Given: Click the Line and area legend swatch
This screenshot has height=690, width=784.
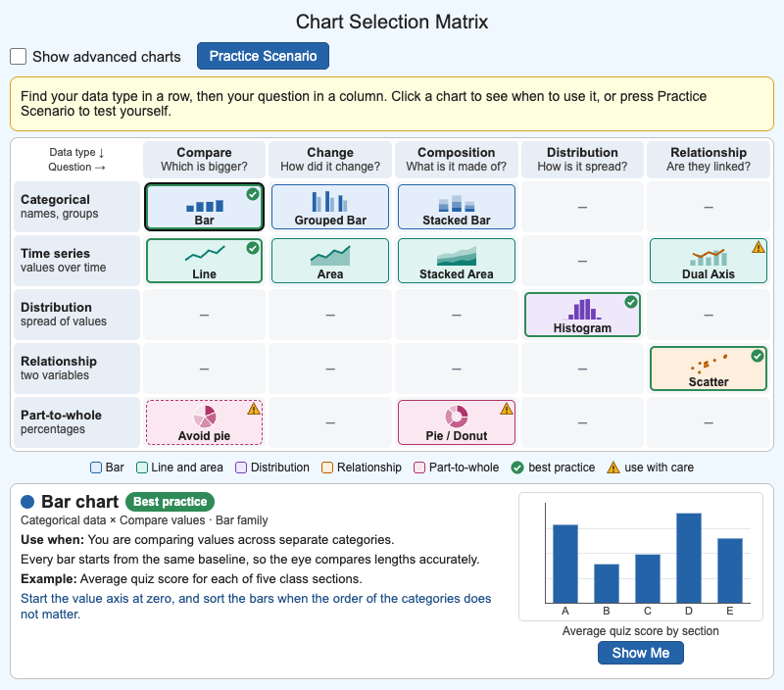Looking at the screenshot, I should pos(142,468).
